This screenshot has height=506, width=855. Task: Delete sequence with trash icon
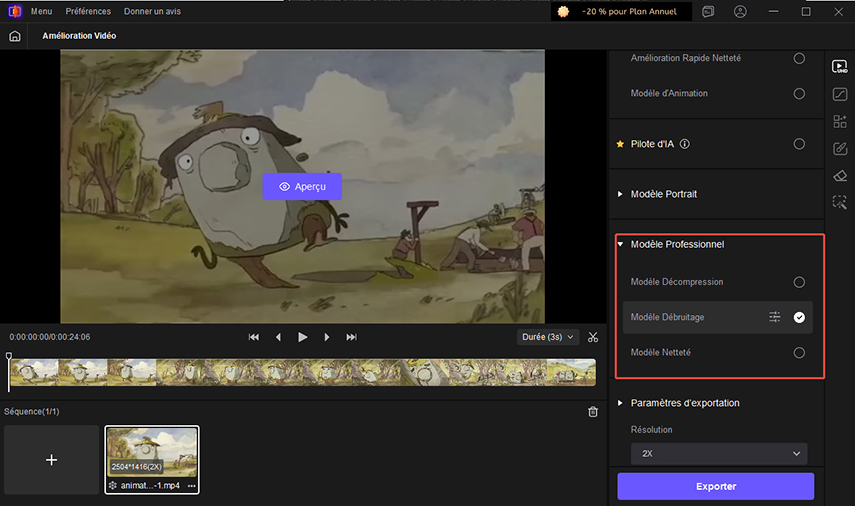(x=593, y=411)
